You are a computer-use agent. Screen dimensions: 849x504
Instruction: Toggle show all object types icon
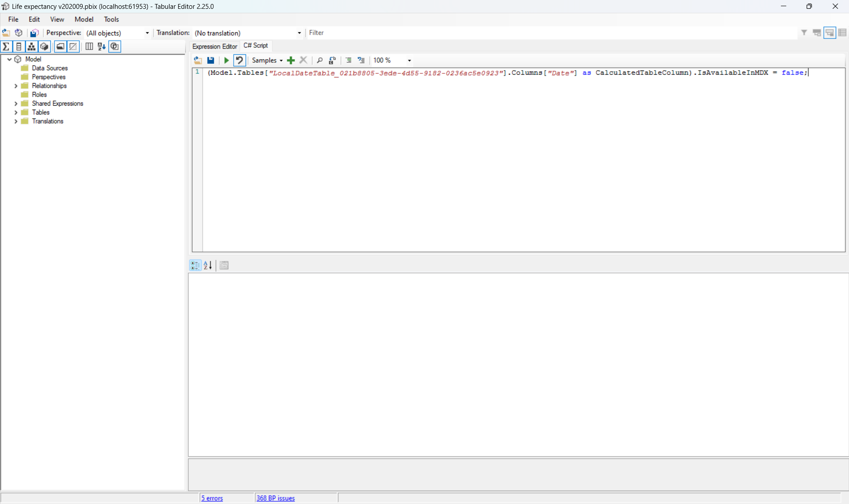[x=115, y=46]
